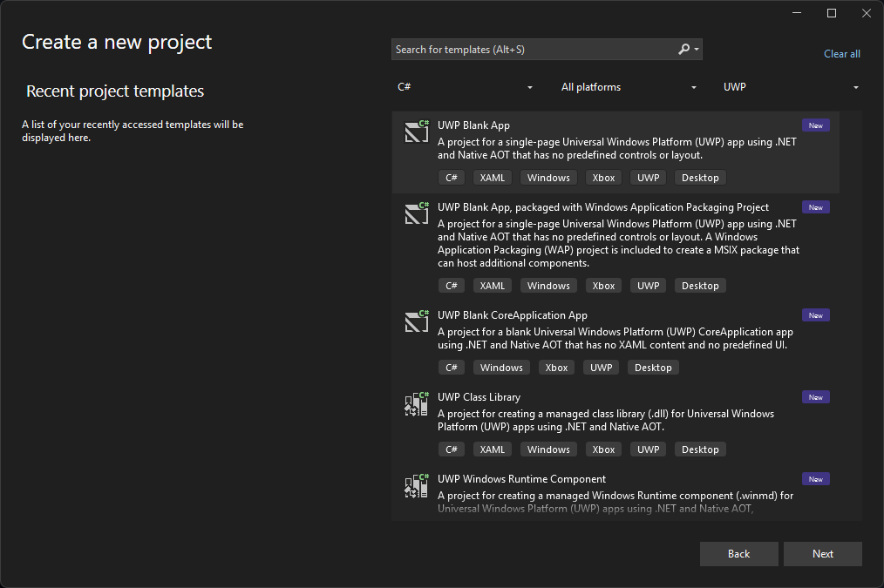
Task: Maximize the Create a new project window
Action: [x=832, y=13]
